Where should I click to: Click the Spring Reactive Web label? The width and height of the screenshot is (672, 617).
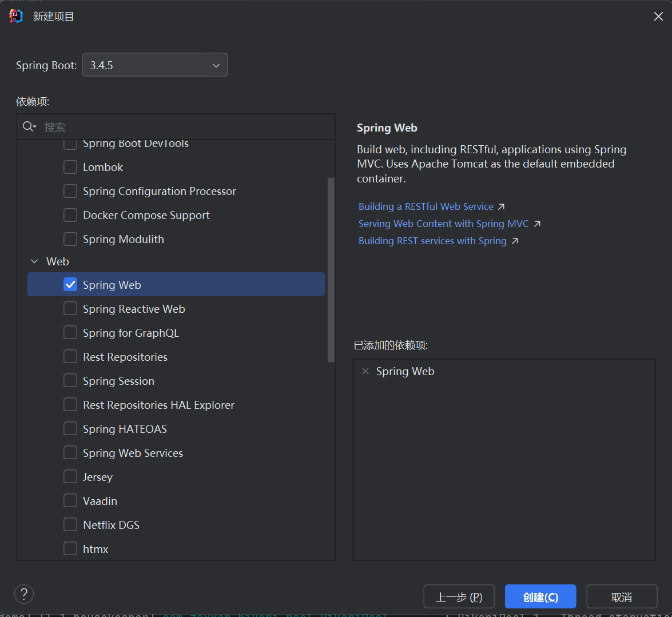[134, 309]
